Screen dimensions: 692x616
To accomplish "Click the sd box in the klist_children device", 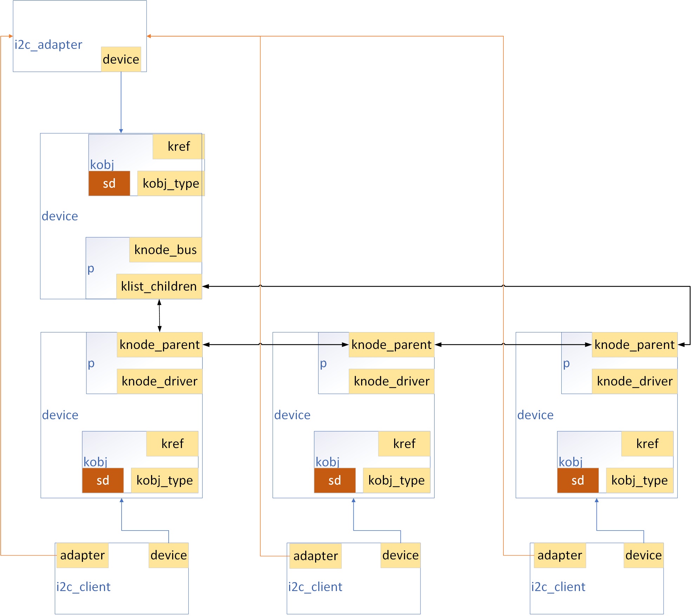I will click(109, 183).
